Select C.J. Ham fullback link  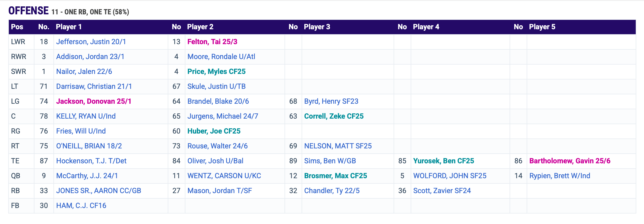(81, 206)
